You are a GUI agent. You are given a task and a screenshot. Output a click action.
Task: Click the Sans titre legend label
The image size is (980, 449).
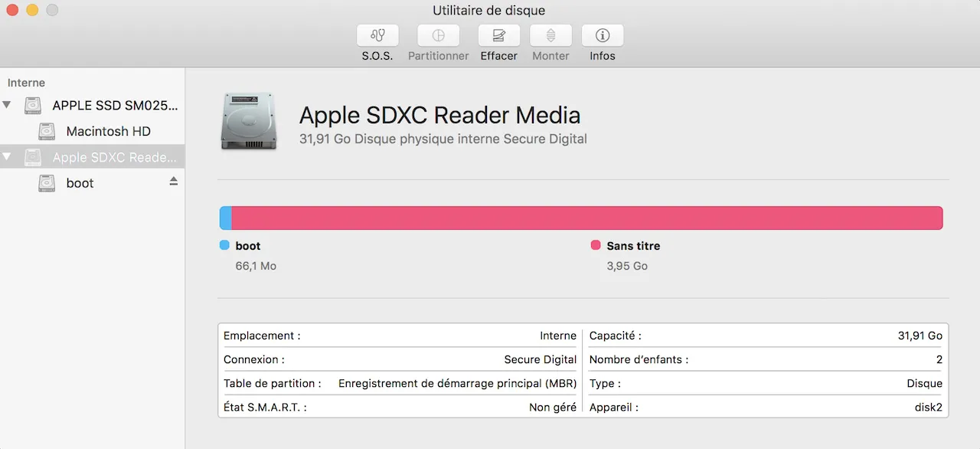tap(633, 246)
